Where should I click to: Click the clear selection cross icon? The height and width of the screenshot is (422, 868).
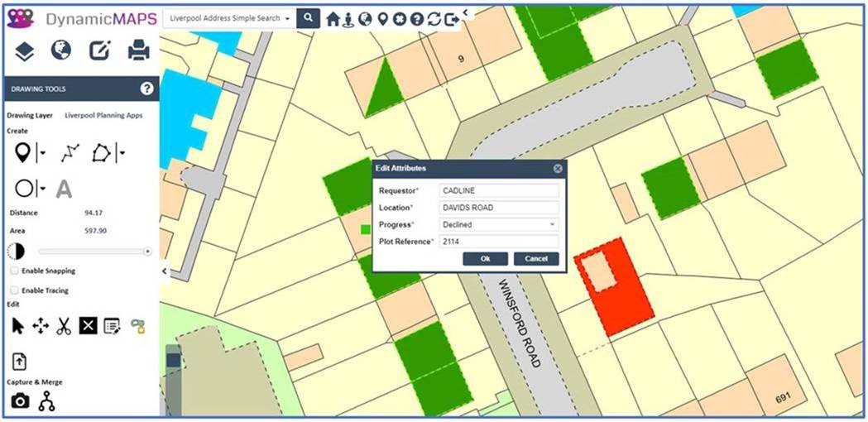pos(399,19)
